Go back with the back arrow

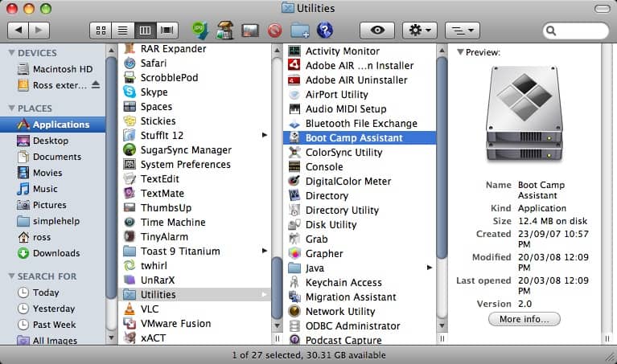click(19, 31)
